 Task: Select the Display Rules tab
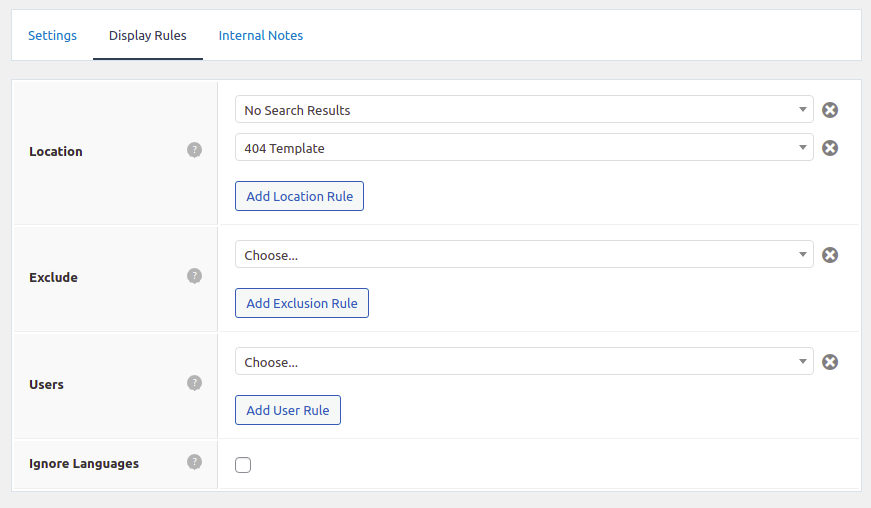pos(148,36)
